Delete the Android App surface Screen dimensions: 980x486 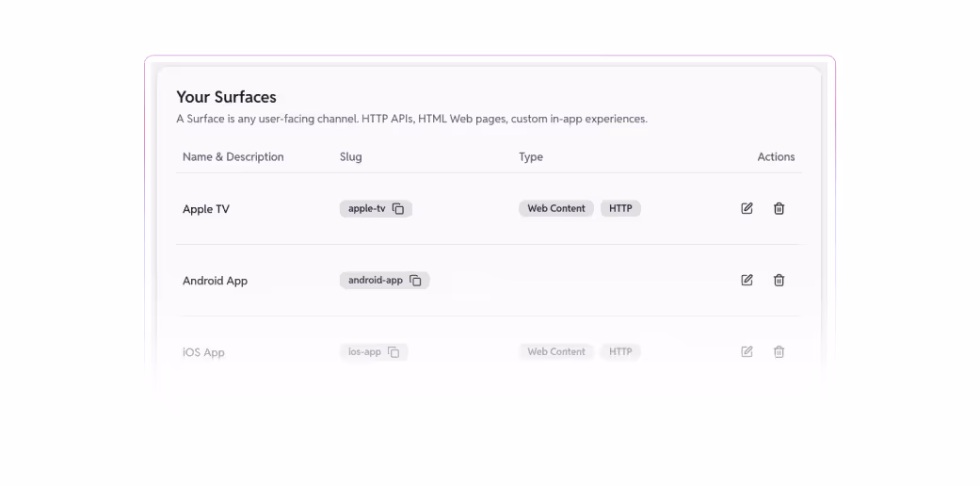pyautogui.click(x=779, y=281)
